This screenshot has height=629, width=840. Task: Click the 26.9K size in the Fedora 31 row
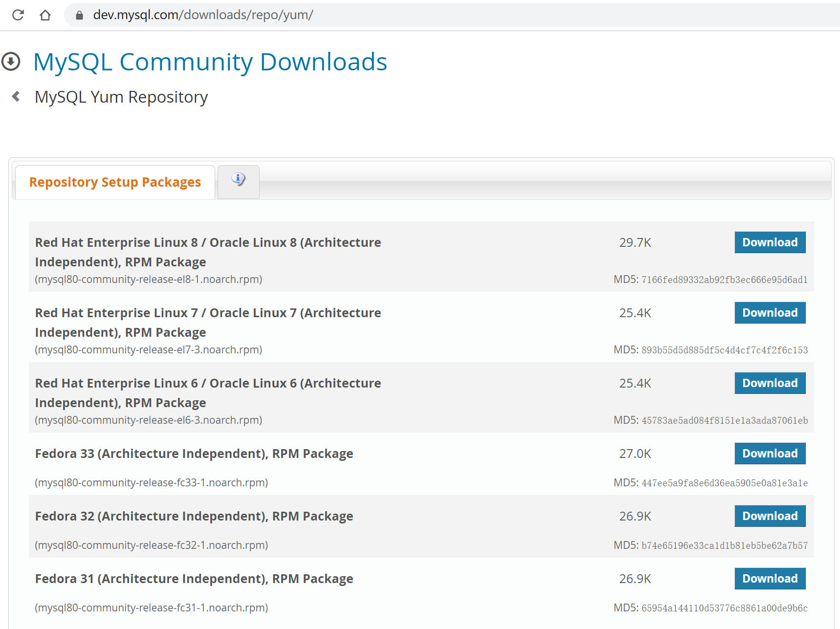click(x=635, y=579)
